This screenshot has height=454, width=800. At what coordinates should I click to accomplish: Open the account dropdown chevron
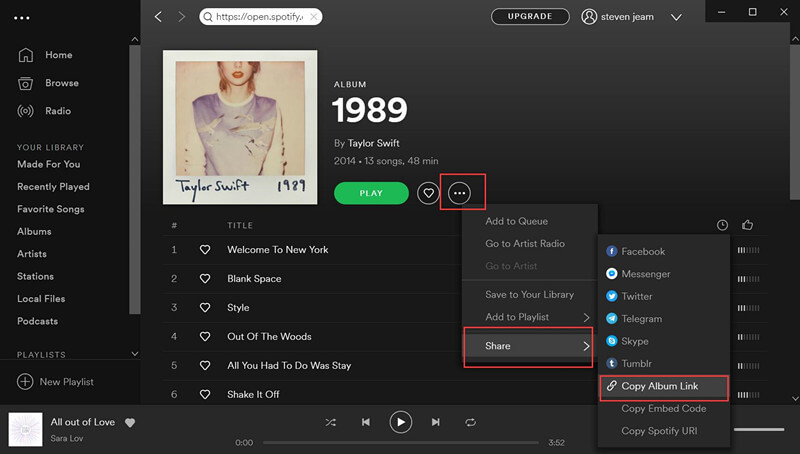click(677, 17)
